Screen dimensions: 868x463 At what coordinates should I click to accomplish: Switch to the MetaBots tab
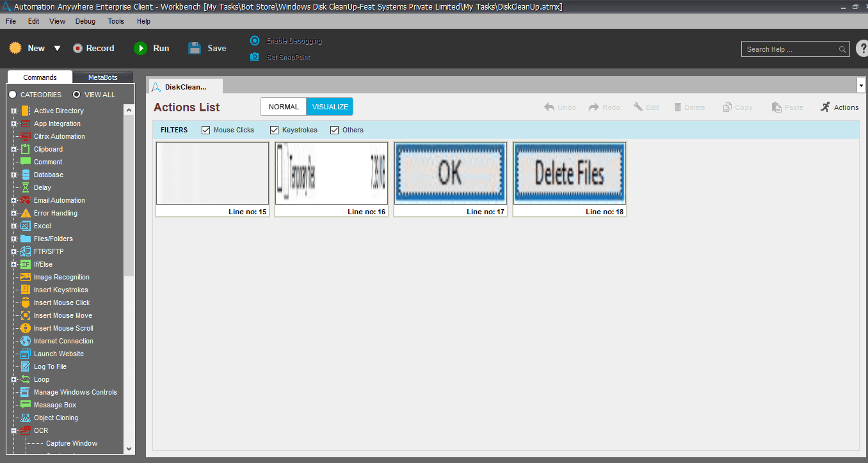103,77
